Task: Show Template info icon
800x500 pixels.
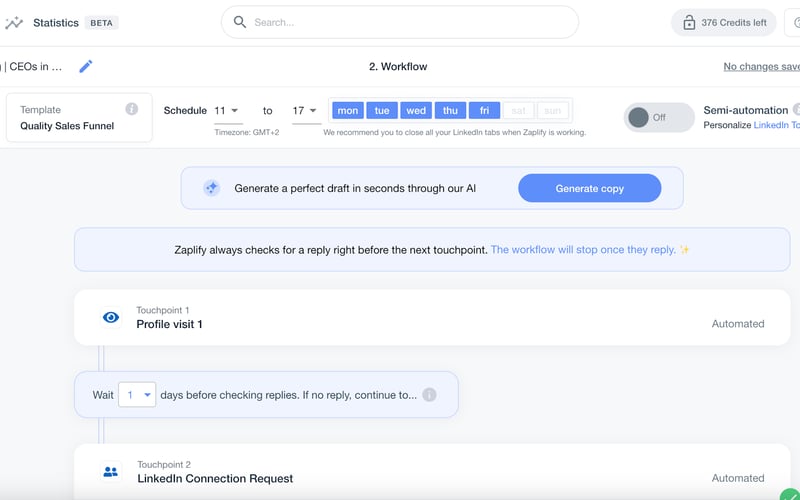Action: 132,109
